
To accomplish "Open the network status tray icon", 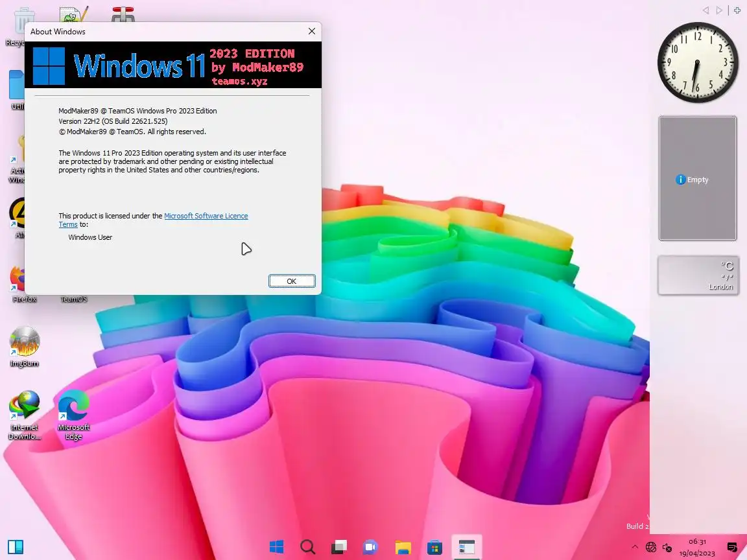I will click(651, 547).
